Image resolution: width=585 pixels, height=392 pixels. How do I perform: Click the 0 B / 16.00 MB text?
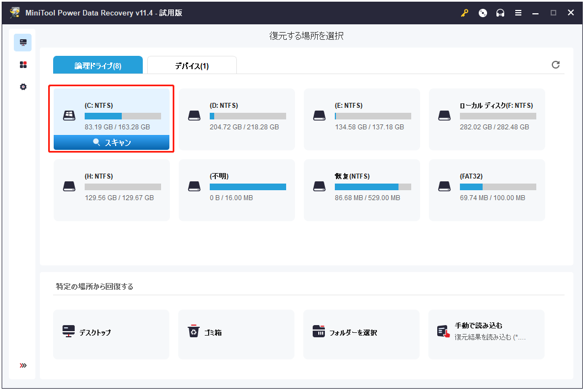[x=231, y=198]
